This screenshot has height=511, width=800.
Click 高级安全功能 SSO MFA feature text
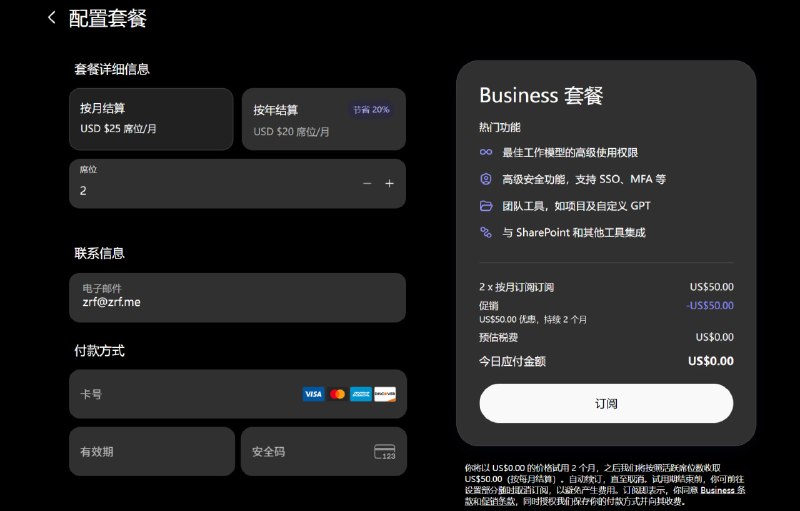[584, 179]
